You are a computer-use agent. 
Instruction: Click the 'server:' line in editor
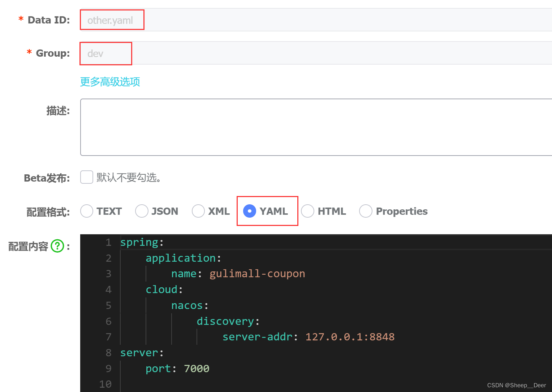(x=142, y=353)
